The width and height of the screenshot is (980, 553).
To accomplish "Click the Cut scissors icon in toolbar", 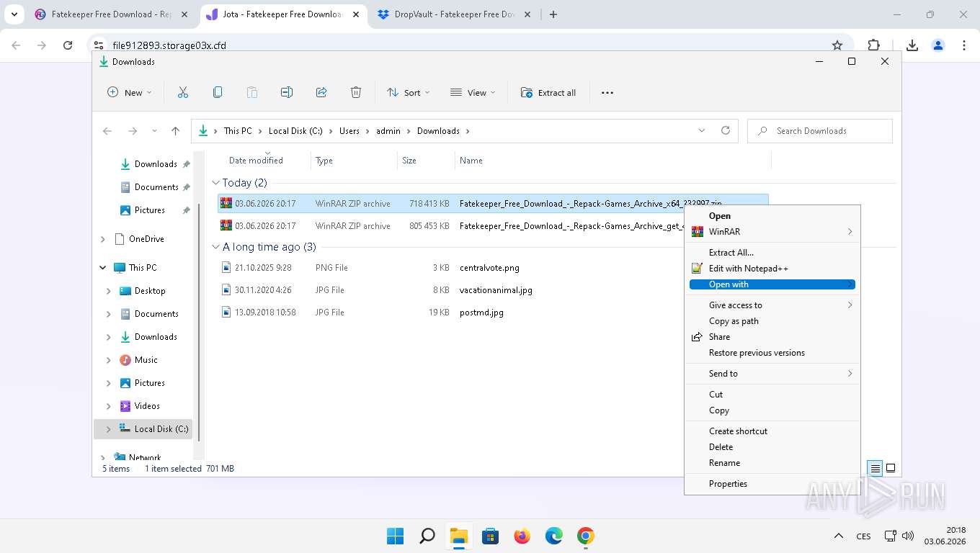I will point(183,92).
